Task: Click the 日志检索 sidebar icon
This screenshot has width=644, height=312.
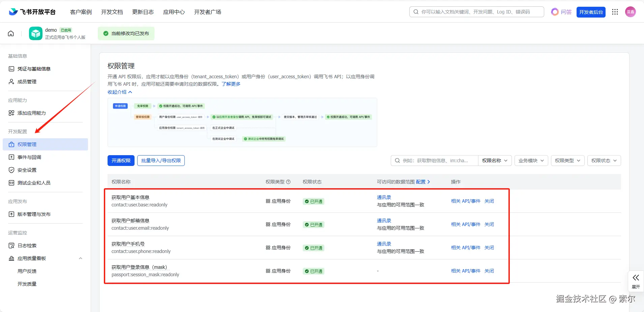Action: pyautogui.click(x=11, y=246)
